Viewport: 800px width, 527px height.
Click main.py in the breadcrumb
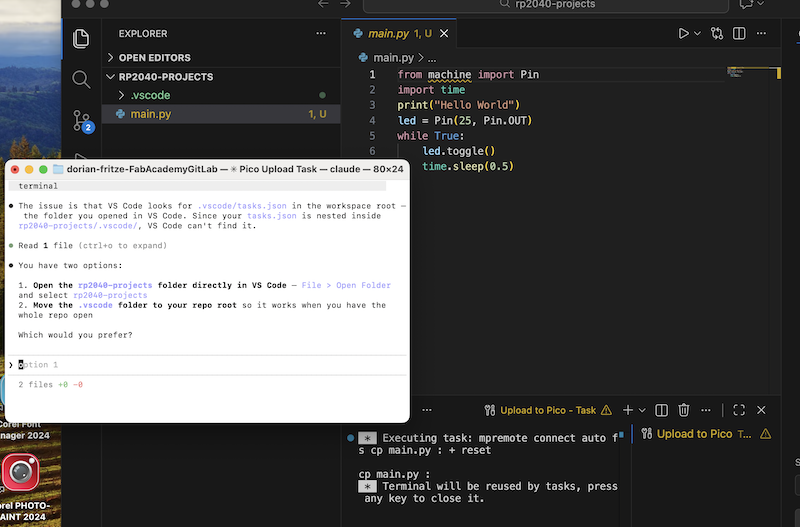[x=393, y=58]
